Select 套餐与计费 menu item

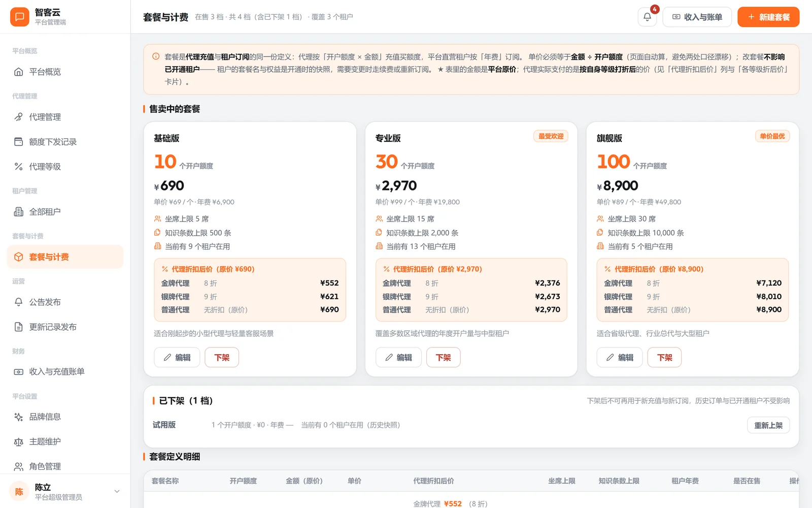[65, 257]
